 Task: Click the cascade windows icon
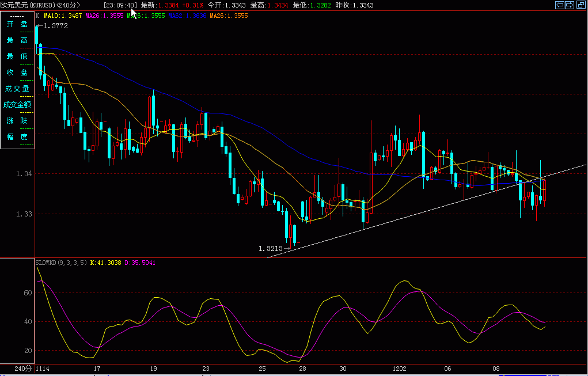coord(581,5)
